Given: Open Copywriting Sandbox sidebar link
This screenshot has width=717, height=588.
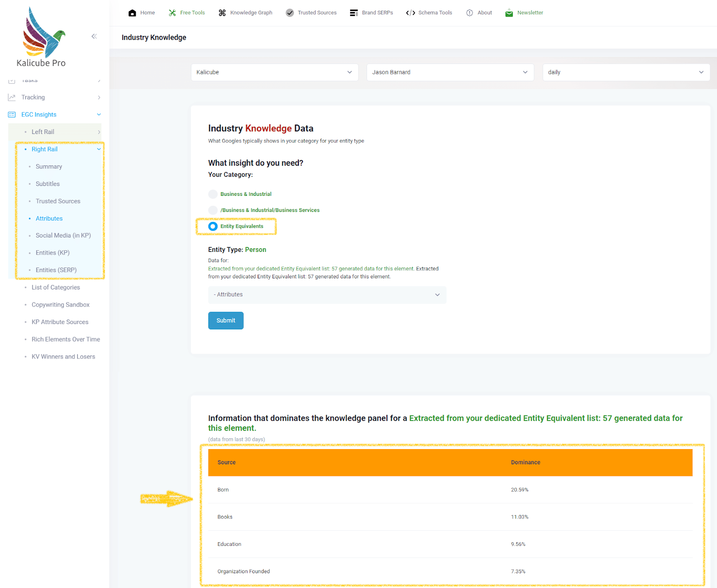Looking at the screenshot, I should (x=60, y=305).
